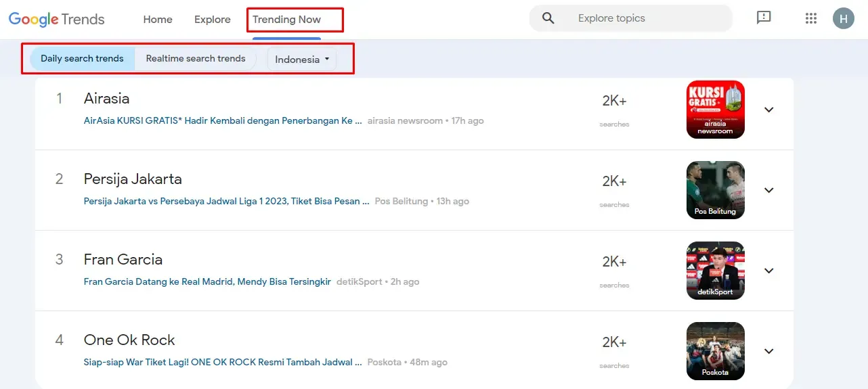Viewport: 868px width, 389px height.
Task: Click the detikSport news thumbnail
Action: [715, 271]
